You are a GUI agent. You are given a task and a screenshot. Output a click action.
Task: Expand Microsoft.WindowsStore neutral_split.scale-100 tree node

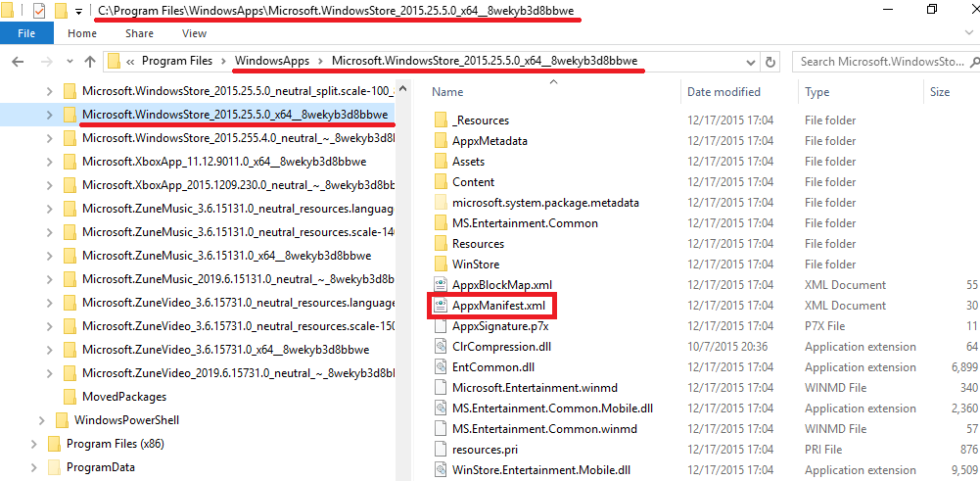49,91
